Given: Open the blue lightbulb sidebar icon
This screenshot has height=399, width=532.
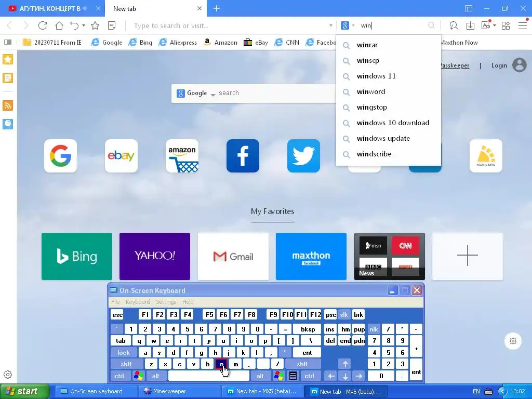Looking at the screenshot, I should click(x=8, y=124).
